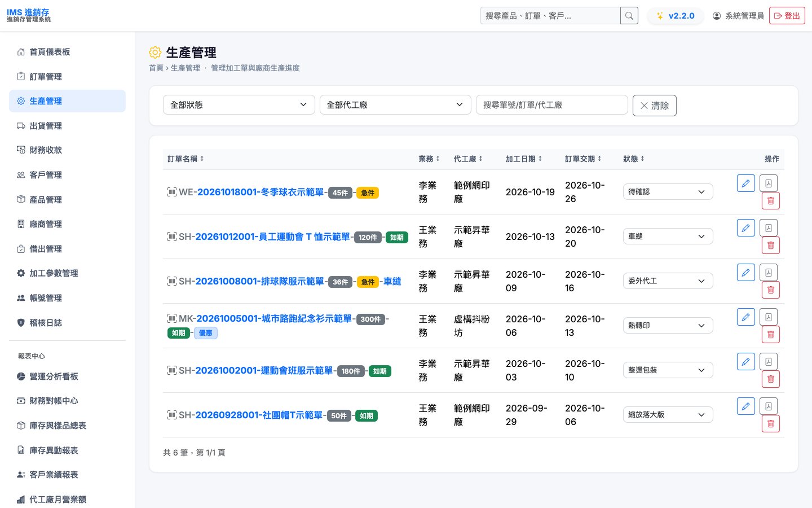812x508 pixels.
Task: Go to 首頁儀表板 in sidebar
Action: [x=67, y=52]
